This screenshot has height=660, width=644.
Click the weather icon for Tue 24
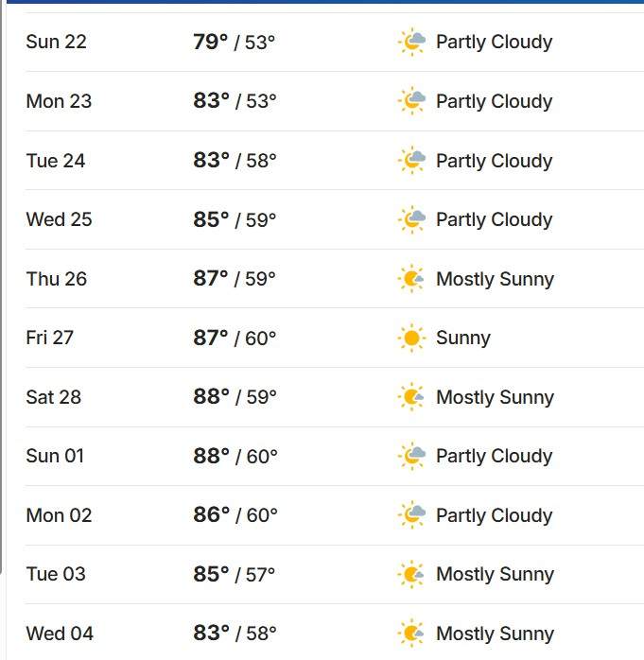411,161
